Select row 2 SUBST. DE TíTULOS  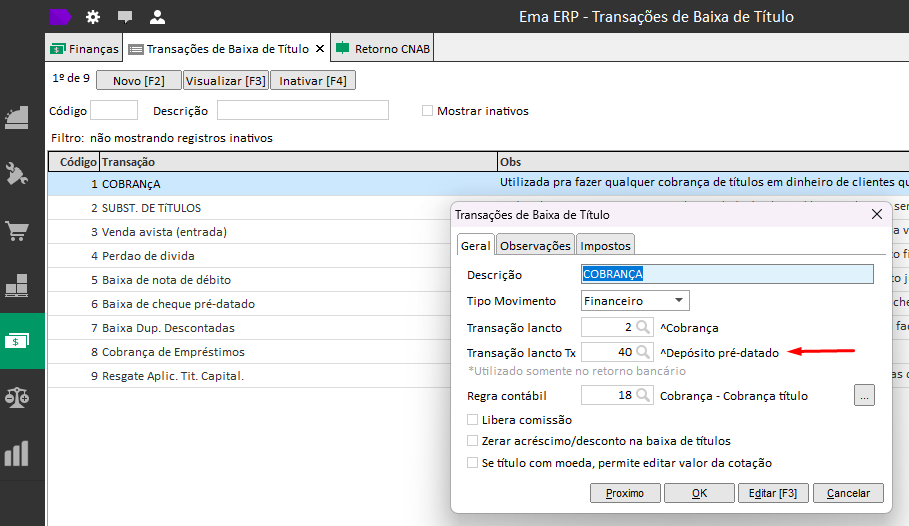pos(249,208)
